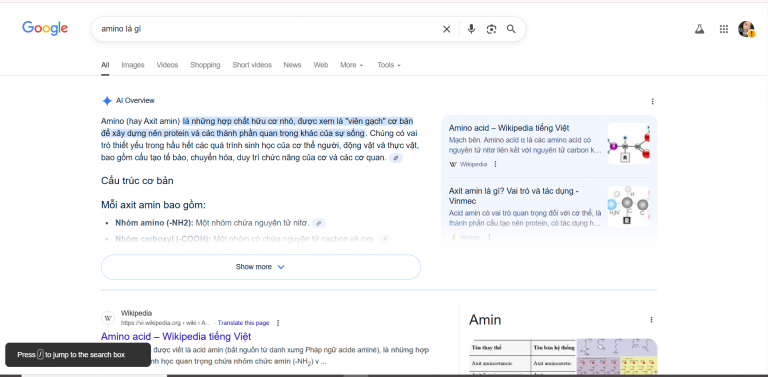Click molecule thumbnail in Vinmec card
768x377 pixels.
(629, 206)
